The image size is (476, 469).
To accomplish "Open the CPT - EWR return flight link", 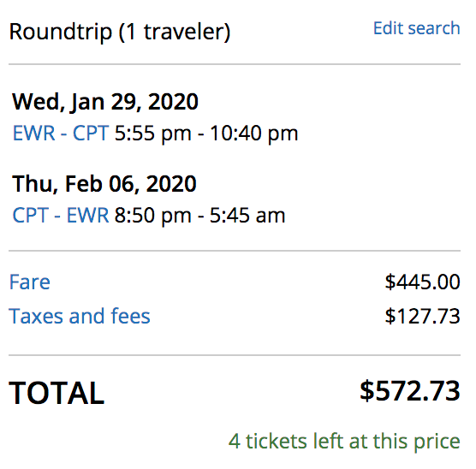I will pyautogui.click(x=61, y=215).
